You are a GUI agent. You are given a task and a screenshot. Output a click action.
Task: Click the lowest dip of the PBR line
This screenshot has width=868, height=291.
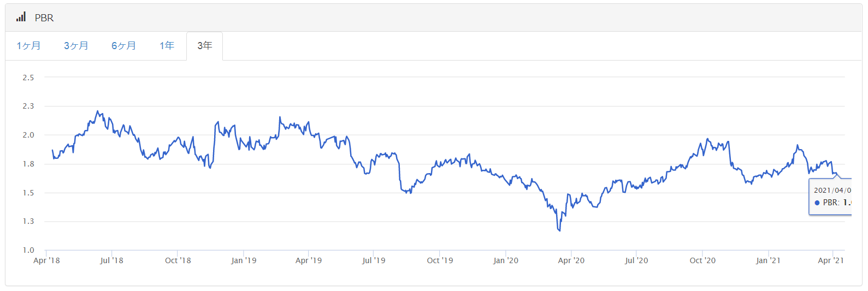(x=559, y=230)
